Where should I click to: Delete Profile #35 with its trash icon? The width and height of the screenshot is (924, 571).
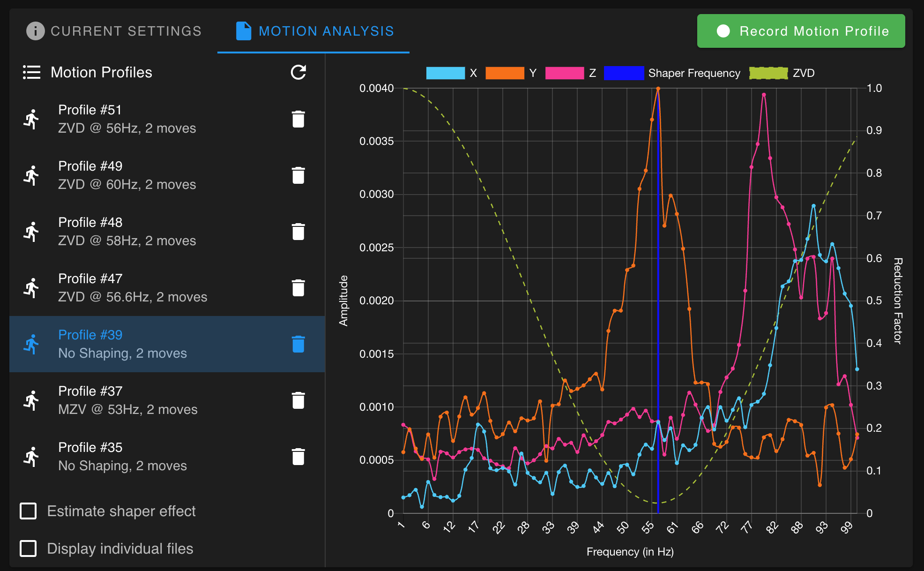coord(298,457)
